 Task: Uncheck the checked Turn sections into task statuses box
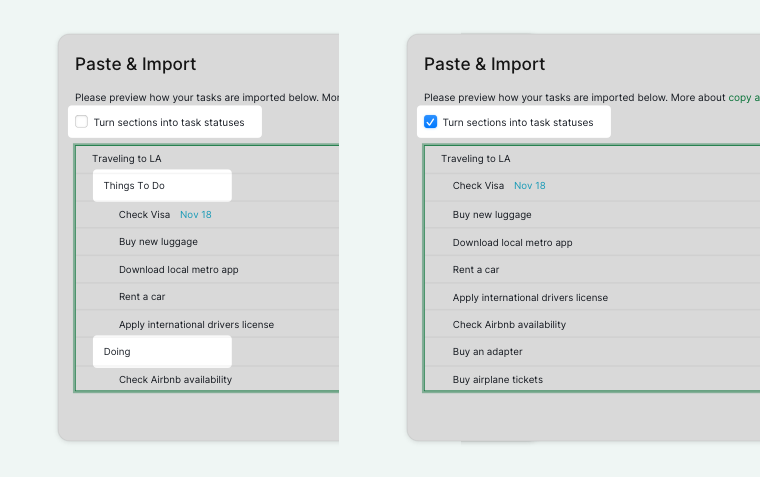tap(430, 121)
